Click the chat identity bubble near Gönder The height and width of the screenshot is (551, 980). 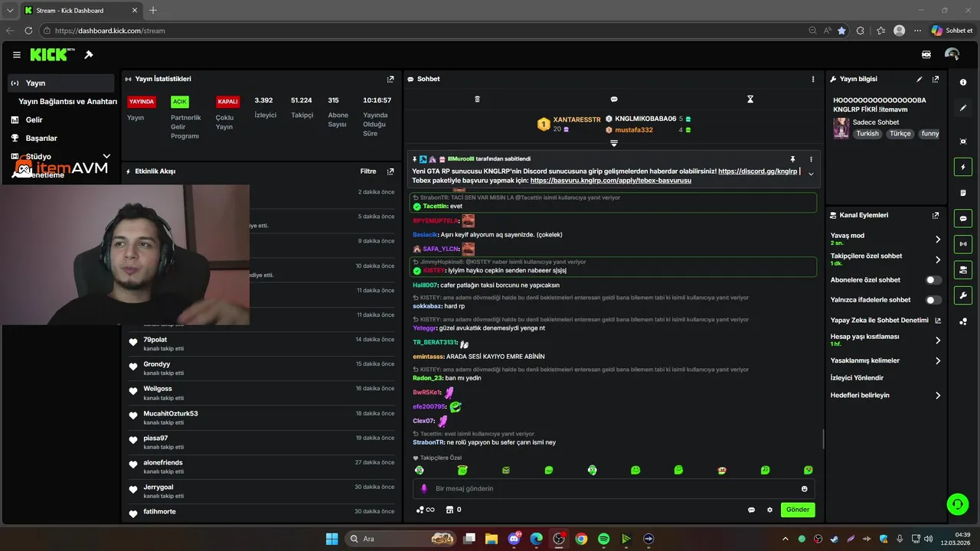click(x=751, y=510)
